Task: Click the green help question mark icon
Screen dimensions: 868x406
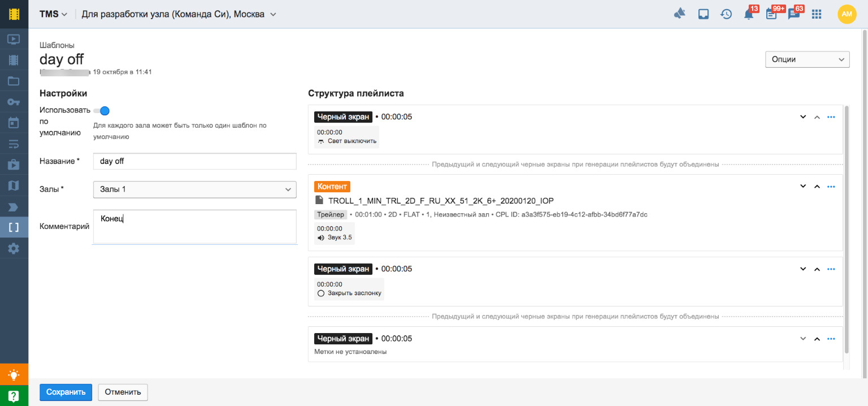Action: point(14,396)
